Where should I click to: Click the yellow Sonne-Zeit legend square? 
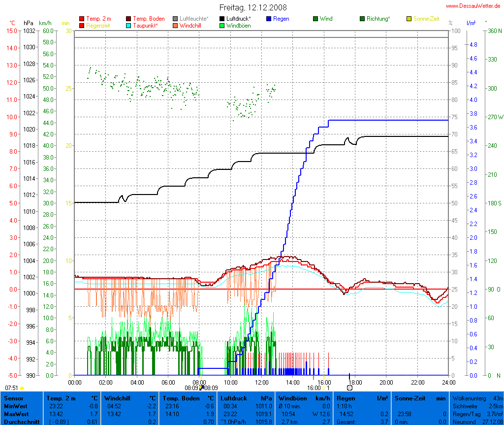tap(409, 19)
